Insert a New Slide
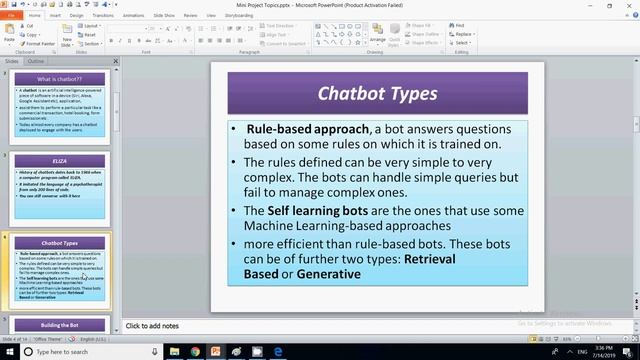640x360 pixels. click(67, 35)
